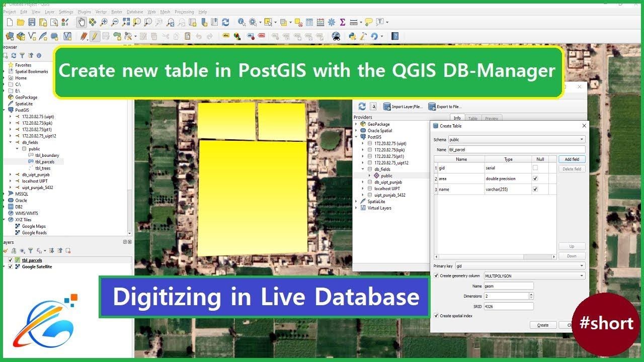Screen dimensions: 644x362
Task: Open the Layer menu
Action: click(x=50, y=12)
